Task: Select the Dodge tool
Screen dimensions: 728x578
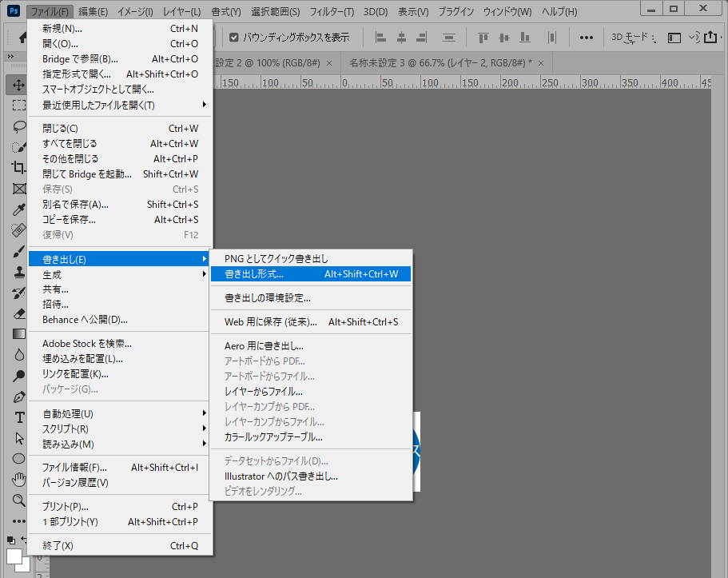Action: (18, 376)
